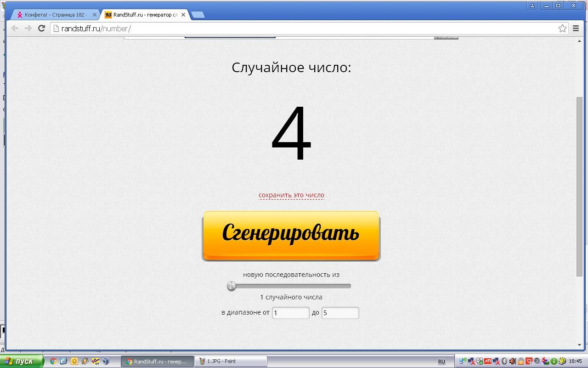Close the RandStuff.ru tab
The width and height of the screenshot is (588, 368).
[183, 15]
